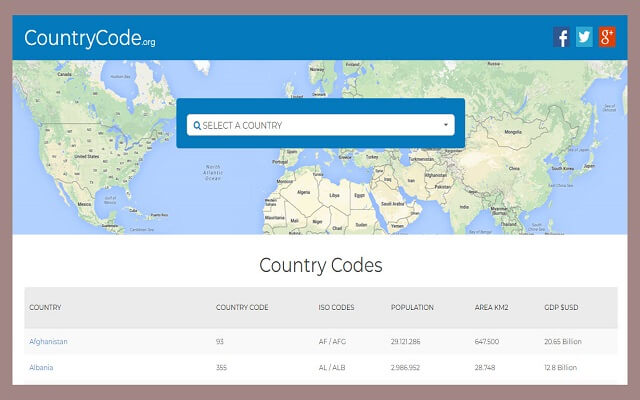
Task: Select the AL / ALB ISO code cell
Action: (332, 367)
